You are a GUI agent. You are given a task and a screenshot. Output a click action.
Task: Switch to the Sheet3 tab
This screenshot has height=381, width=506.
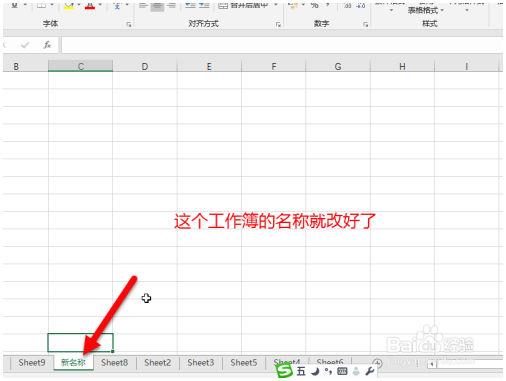click(200, 362)
